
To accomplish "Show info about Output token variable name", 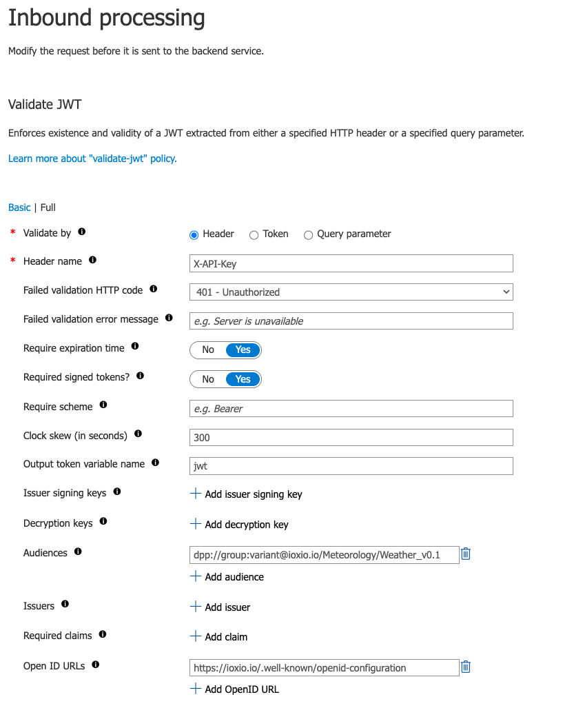I will tap(156, 463).
